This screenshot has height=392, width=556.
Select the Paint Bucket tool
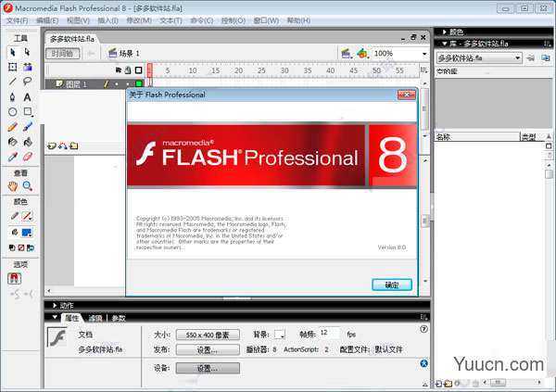pyautogui.click(x=27, y=142)
